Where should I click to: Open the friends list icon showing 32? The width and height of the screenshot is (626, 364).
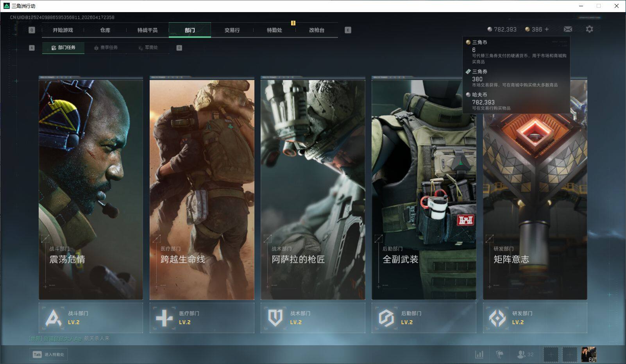525,354
